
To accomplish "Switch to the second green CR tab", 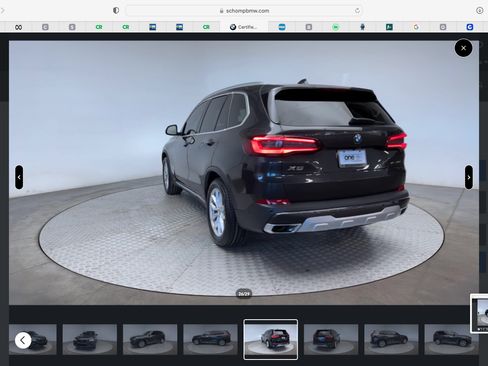I will coord(126,27).
